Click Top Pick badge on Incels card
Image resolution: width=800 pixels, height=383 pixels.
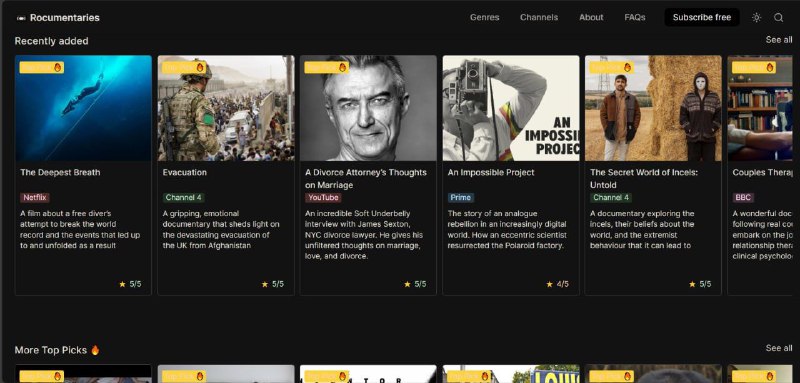tap(612, 67)
